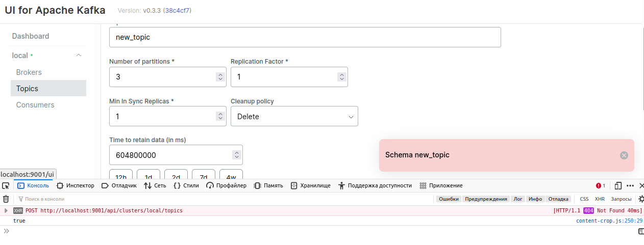Open console settings gear icon
Image resolution: width=644 pixels, height=245 pixels.
click(641, 199)
